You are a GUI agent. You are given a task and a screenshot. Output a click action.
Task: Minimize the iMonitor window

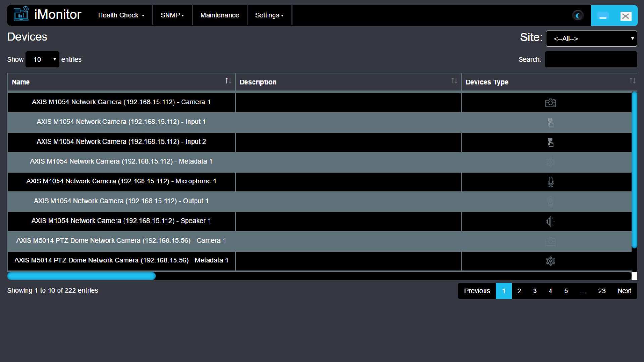click(x=603, y=16)
